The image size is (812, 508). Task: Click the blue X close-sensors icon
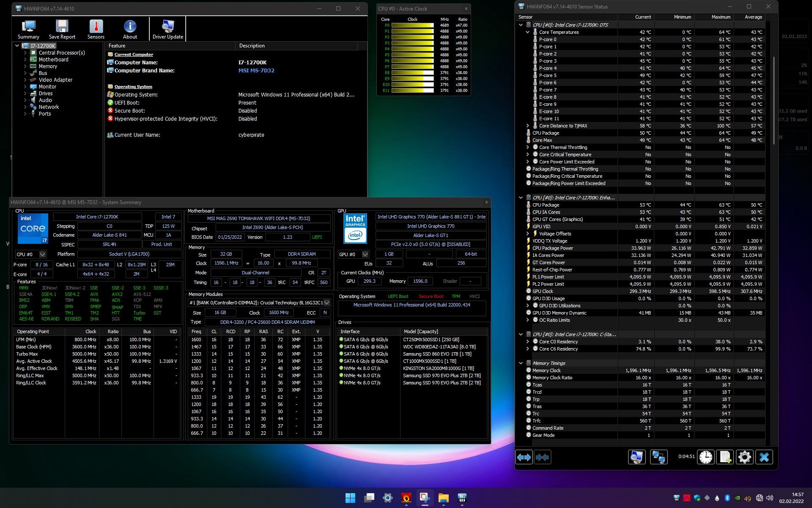coord(764,457)
